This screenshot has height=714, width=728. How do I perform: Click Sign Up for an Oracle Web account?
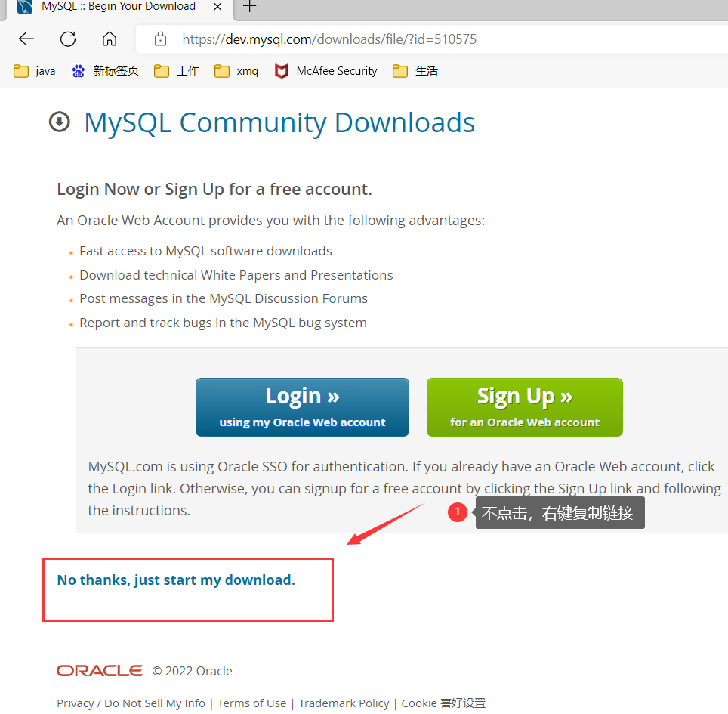pyautogui.click(x=525, y=407)
